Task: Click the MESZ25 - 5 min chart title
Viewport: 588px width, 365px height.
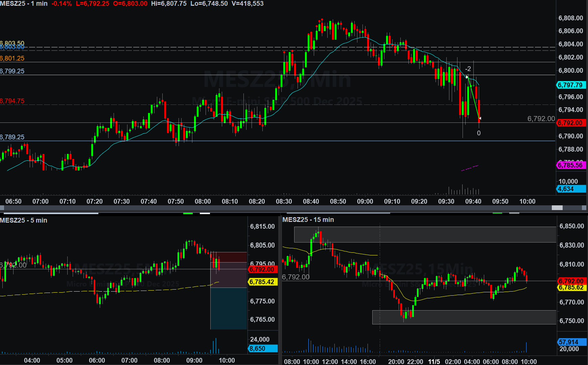Action: click(x=24, y=220)
